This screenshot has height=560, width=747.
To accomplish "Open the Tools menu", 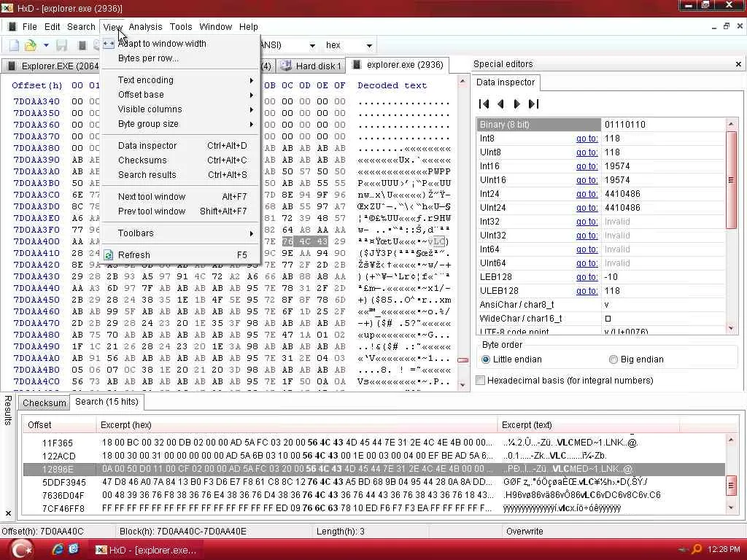I will (x=181, y=27).
